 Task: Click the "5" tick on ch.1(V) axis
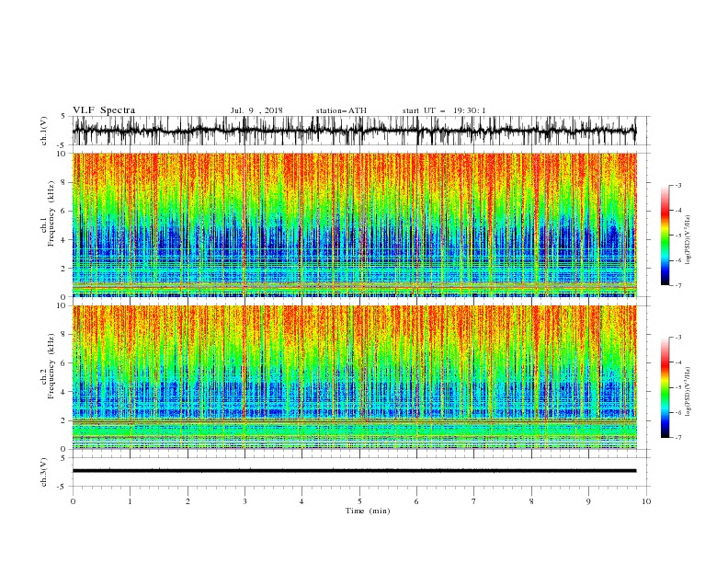(x=64, y=116)
